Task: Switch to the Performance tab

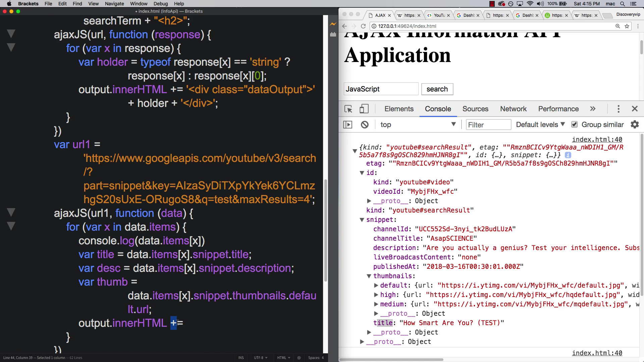Action: pyautogui.click(x=558, y=109)
